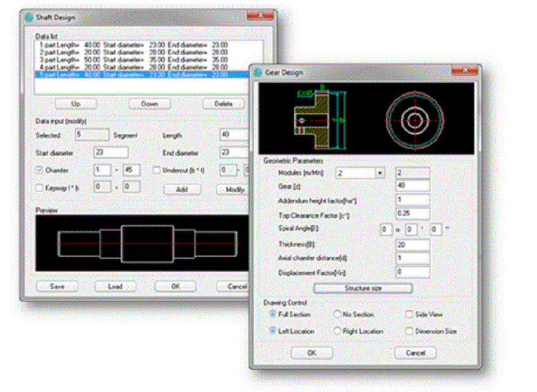The image size is (537, 392).
Task: Click the Add button in Shaft Design
Action: (182, 190)
